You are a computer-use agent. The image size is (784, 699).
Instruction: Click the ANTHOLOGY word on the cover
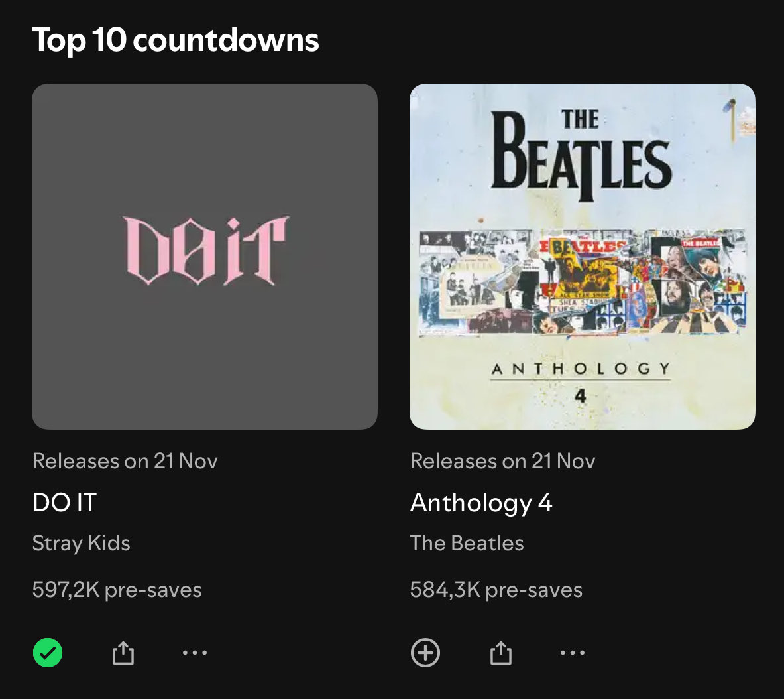pyautogui.click(x=581, y=369)
